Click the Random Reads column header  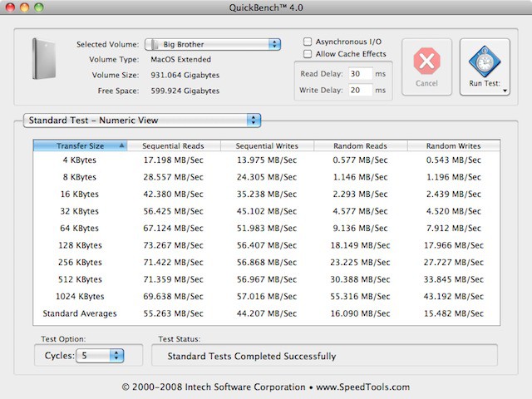[x=360, y=145]
